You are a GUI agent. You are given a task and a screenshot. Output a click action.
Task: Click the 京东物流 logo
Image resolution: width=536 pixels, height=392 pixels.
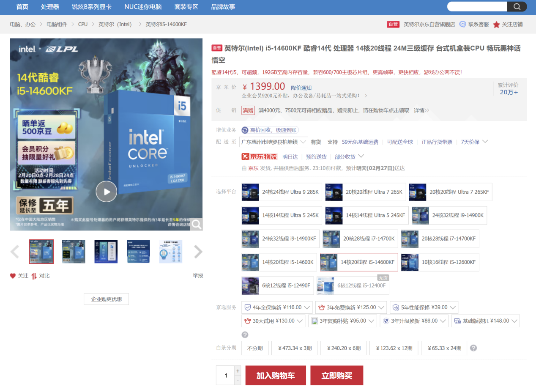pos(259,156)
